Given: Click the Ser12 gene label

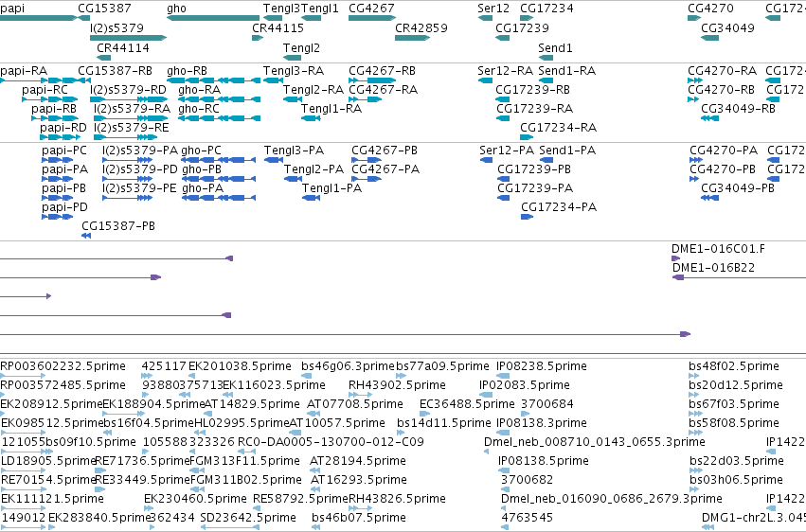Looking at the screenshot, I should tap(493, 9).
